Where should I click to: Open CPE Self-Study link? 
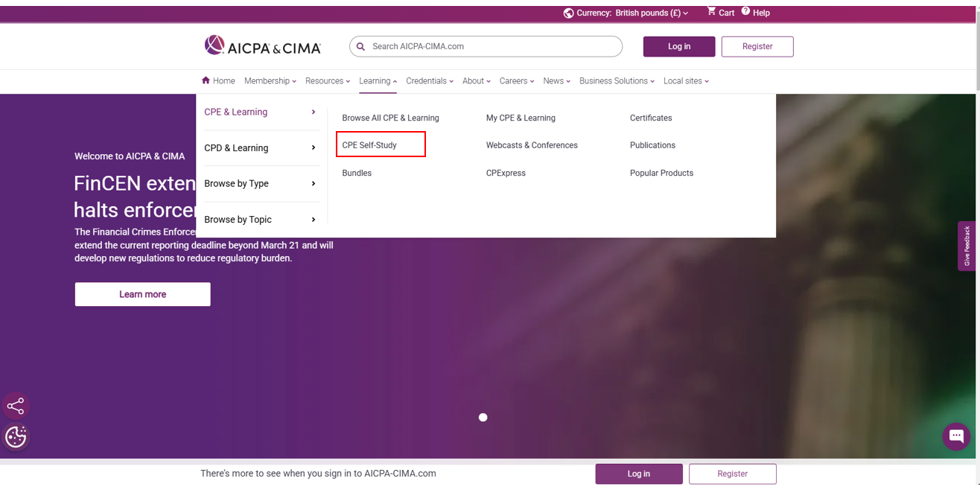369,145
